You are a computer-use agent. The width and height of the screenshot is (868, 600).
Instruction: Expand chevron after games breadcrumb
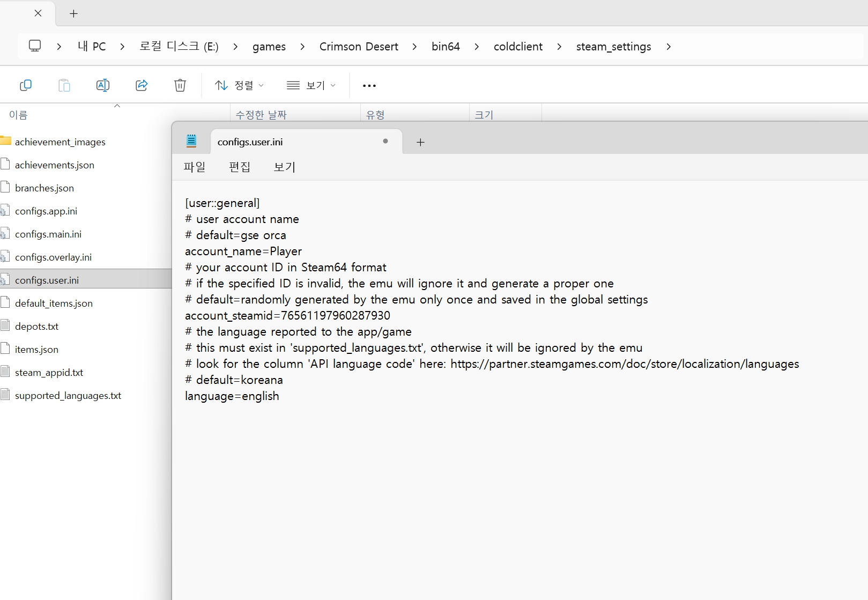pos(302,47)
